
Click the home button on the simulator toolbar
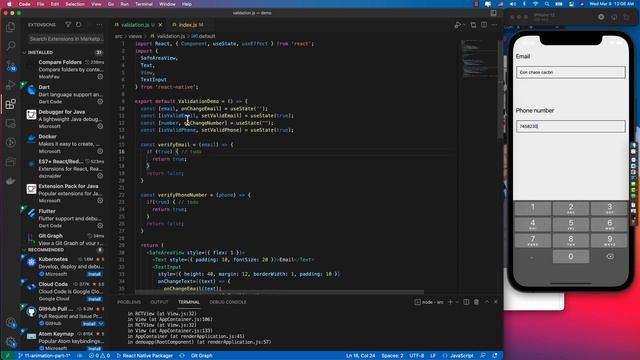pyautogui.click(x=601, y=17)
